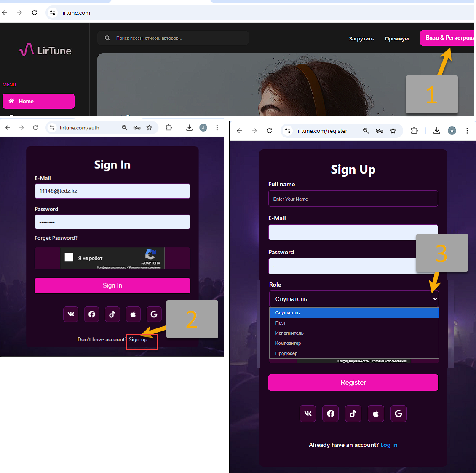The width and height of the screenshot is (476, 473).
Task: Click the Forget Password? link
Action: [56, 238]
